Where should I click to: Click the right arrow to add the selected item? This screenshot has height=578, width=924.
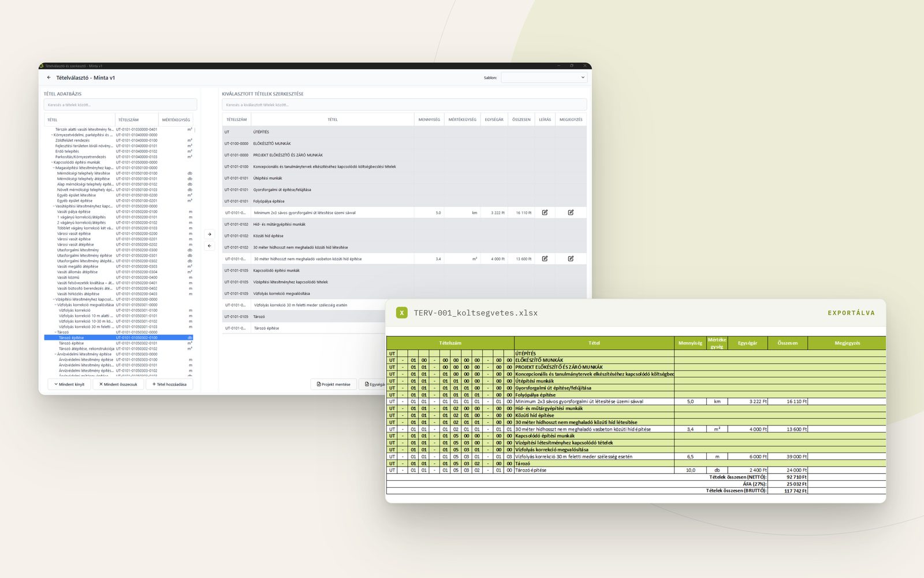(x=210, y=234)
